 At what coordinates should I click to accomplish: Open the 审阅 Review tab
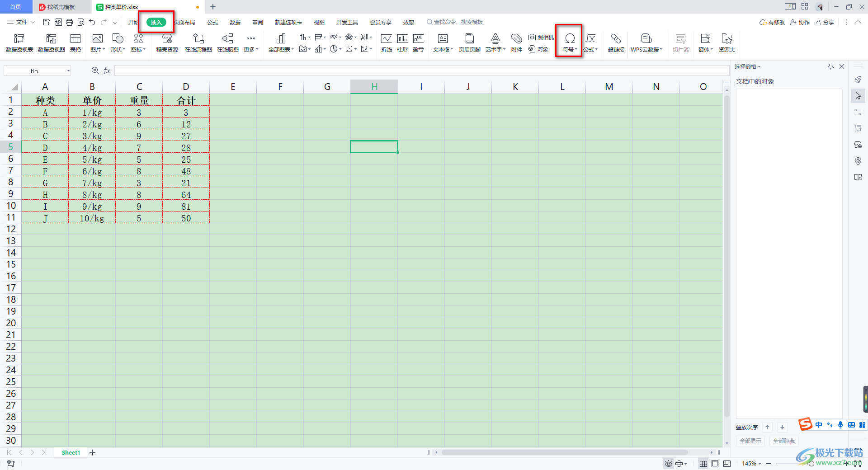(258, 22)
